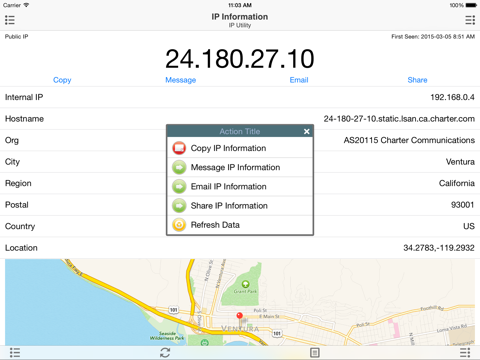The image size is (480, 360).
Task: Click the green arrow icon beside Email IP Information
Action: click(x=179, y=186)
